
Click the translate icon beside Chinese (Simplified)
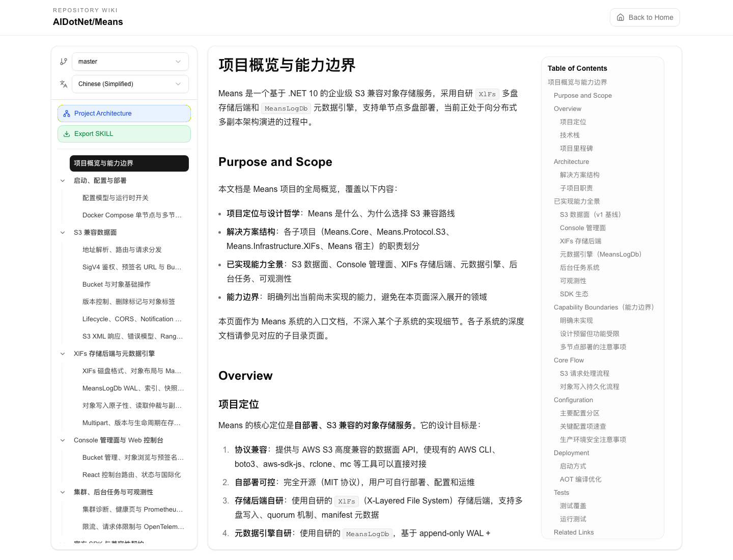click(64, 84)
